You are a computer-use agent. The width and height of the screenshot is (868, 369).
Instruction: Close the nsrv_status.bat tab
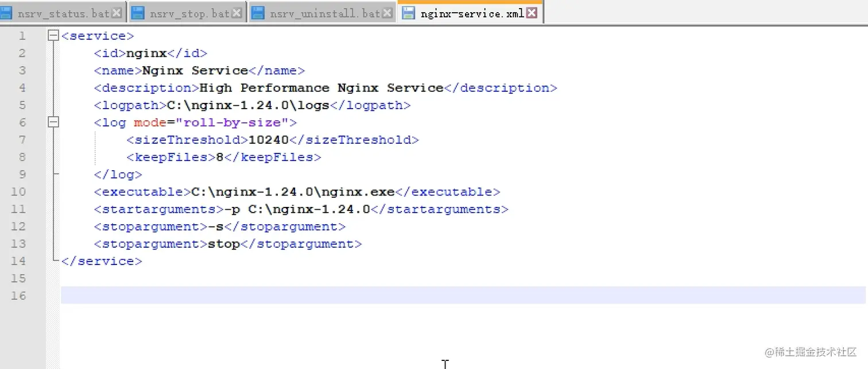(117, 13)
